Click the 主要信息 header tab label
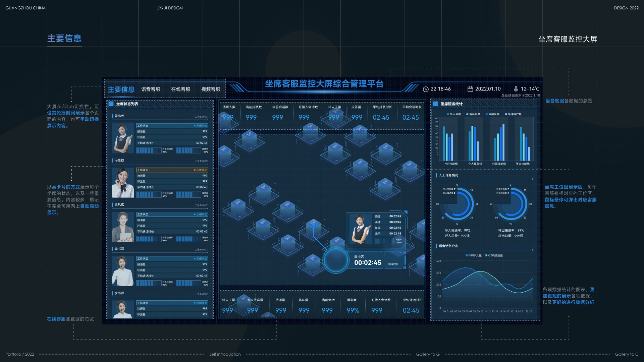644x362 pixels. tap(121, 89)
